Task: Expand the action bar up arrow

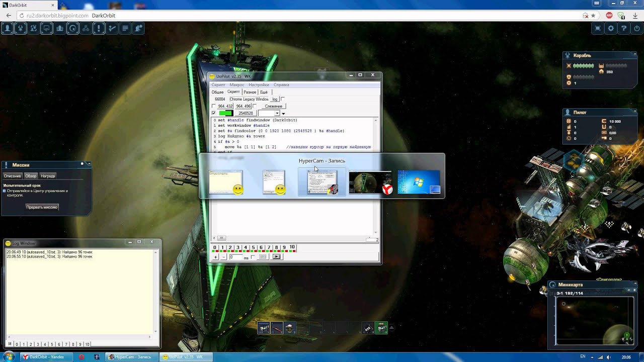Action: (391, 327)
